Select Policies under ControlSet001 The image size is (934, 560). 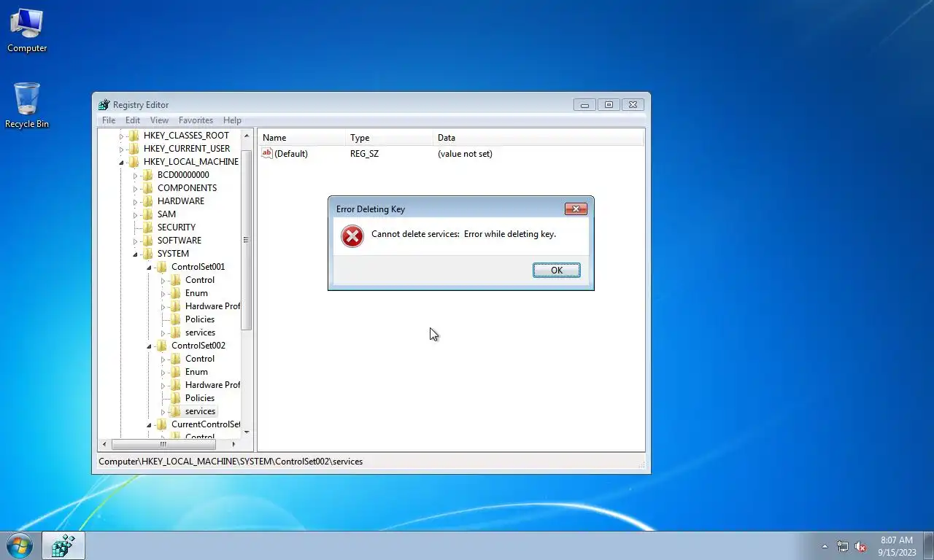tap(199, 319)
